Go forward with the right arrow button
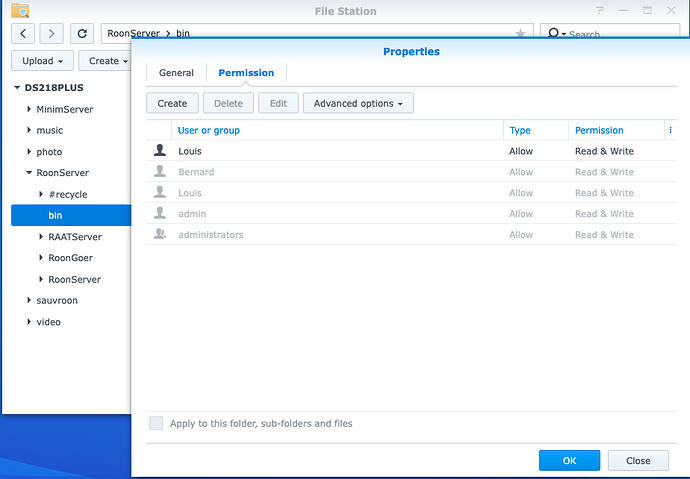Viewport: 690px width, 479px height. pos(51,33)
